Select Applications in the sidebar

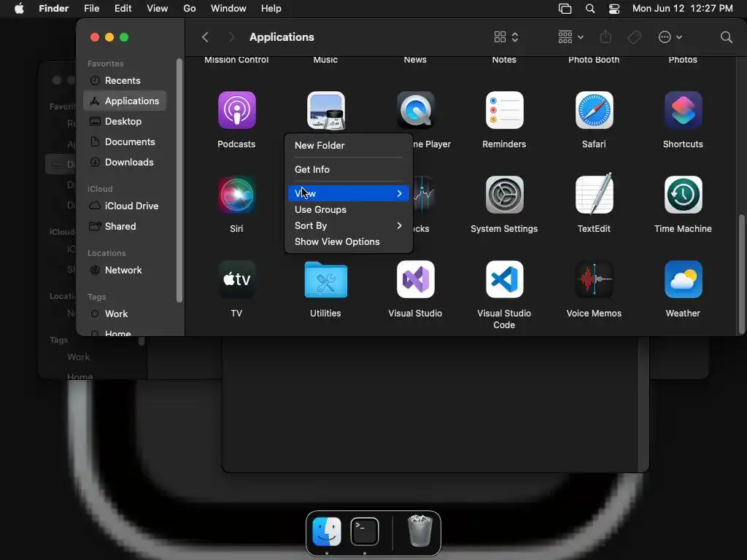coord(125,101)
